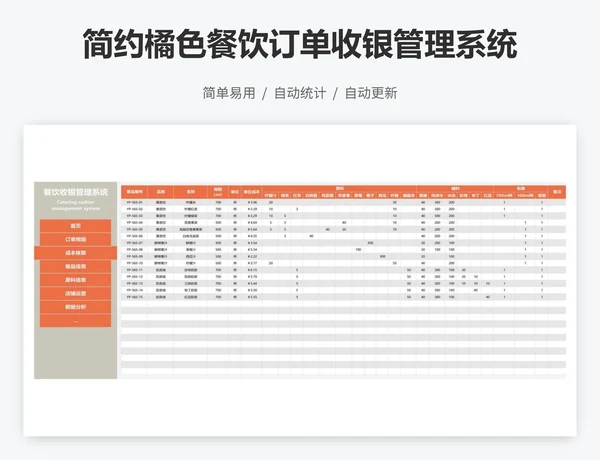Viewport: 600px width, 460px height.
Task: Click the 餐饮收银管理系统 sidebar title
Action: click(x=76, y=190)
